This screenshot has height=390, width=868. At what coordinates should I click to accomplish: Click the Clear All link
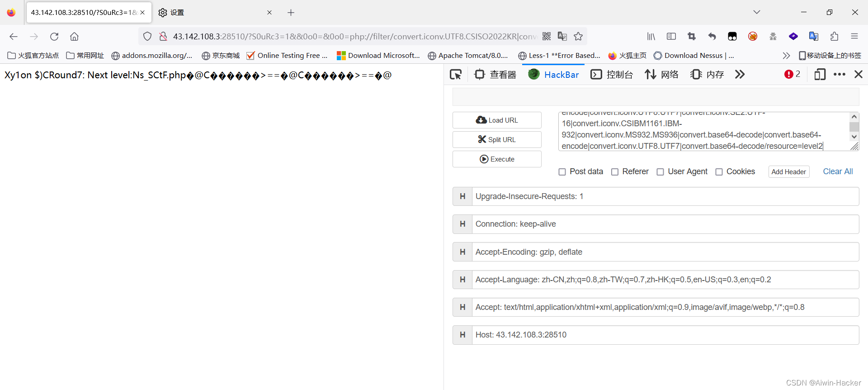(x=838, y=171)
